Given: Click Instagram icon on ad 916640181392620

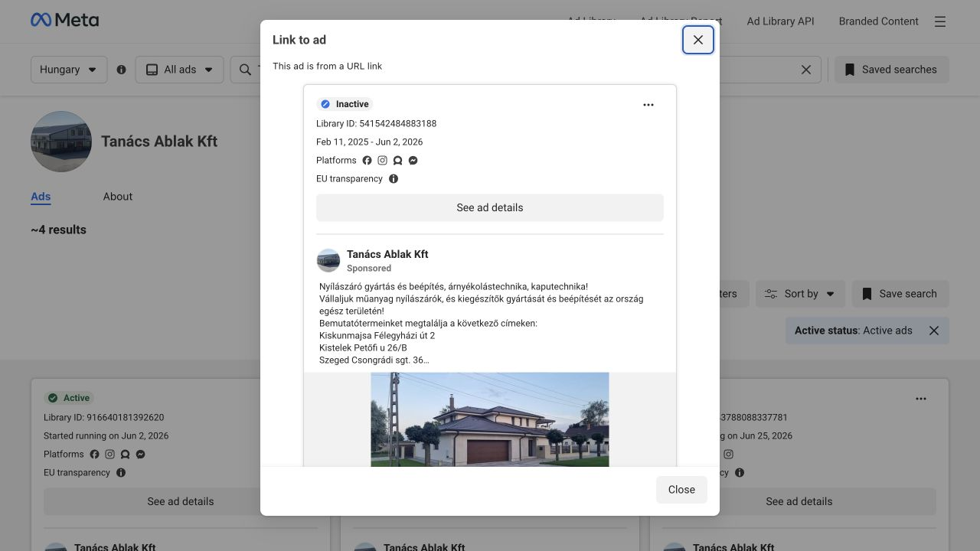Looking at the screenshot, I should point(109,455).
